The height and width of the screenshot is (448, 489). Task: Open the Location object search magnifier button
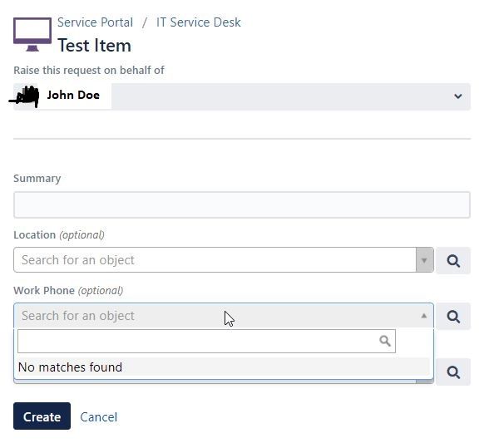453,260
